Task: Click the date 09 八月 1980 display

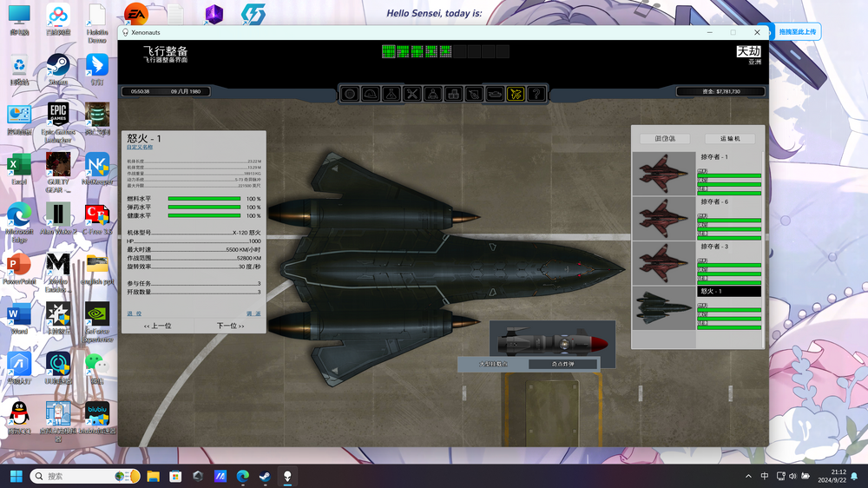Action: pyautogui.click(x=186, y=91)
